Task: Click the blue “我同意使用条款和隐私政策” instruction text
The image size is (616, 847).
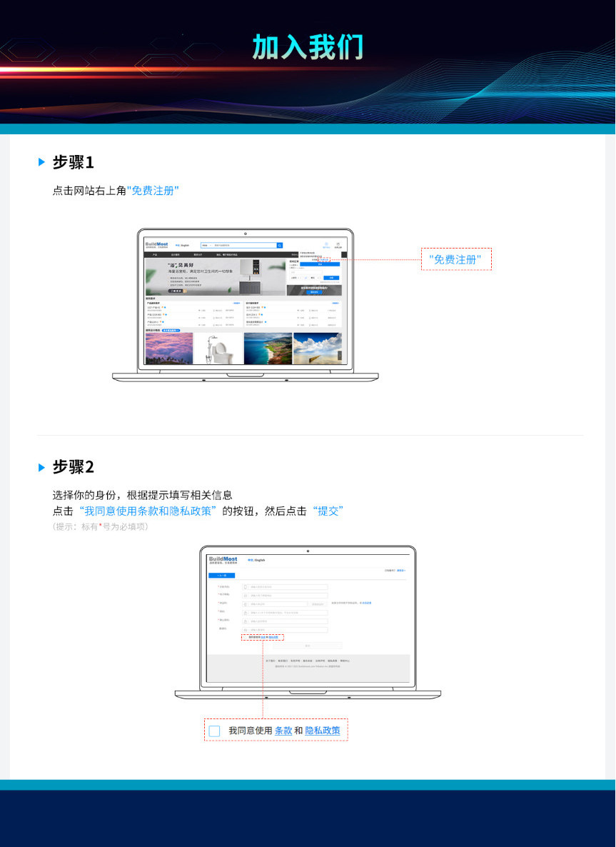Action: pos(148,511)
